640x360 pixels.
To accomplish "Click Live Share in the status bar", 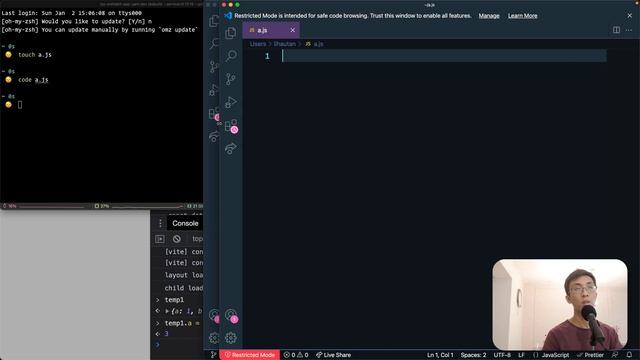I will click(x=333, y=355).
